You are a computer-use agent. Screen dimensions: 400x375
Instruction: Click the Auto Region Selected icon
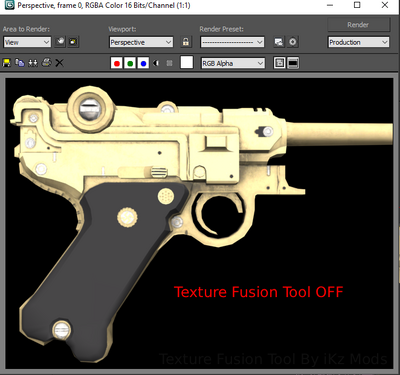tap(73, 42)
